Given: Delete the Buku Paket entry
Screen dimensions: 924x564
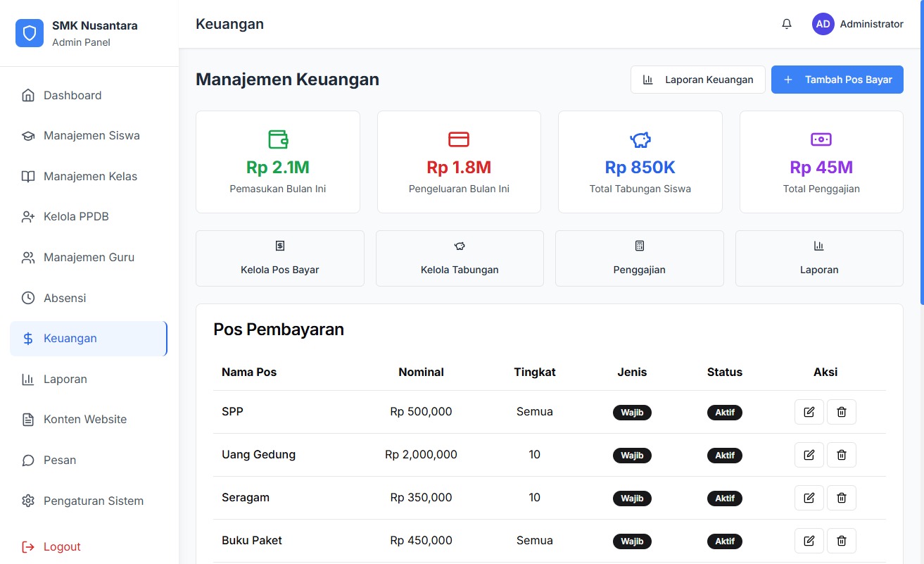Looking at the screenshot, I should click(841, 541).
